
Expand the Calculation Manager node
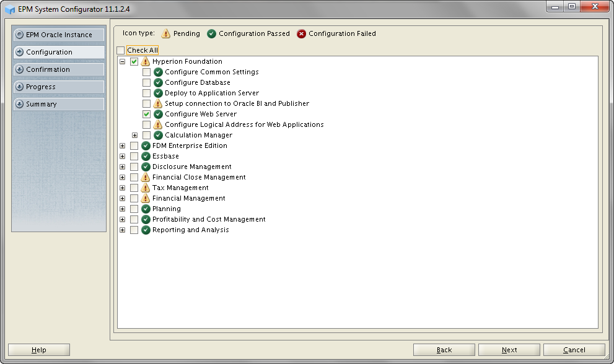pyautogui.click(x=134, y=135)
